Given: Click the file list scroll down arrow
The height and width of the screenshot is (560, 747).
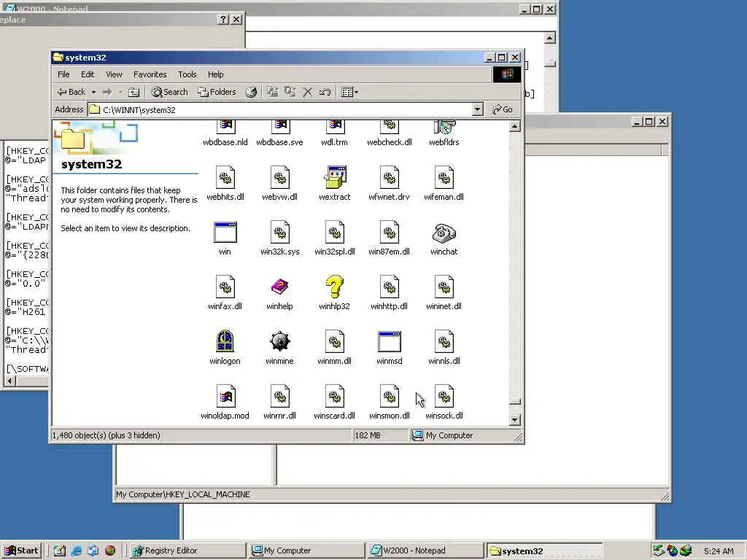Looking at the screenshot, I should point(514,420).
